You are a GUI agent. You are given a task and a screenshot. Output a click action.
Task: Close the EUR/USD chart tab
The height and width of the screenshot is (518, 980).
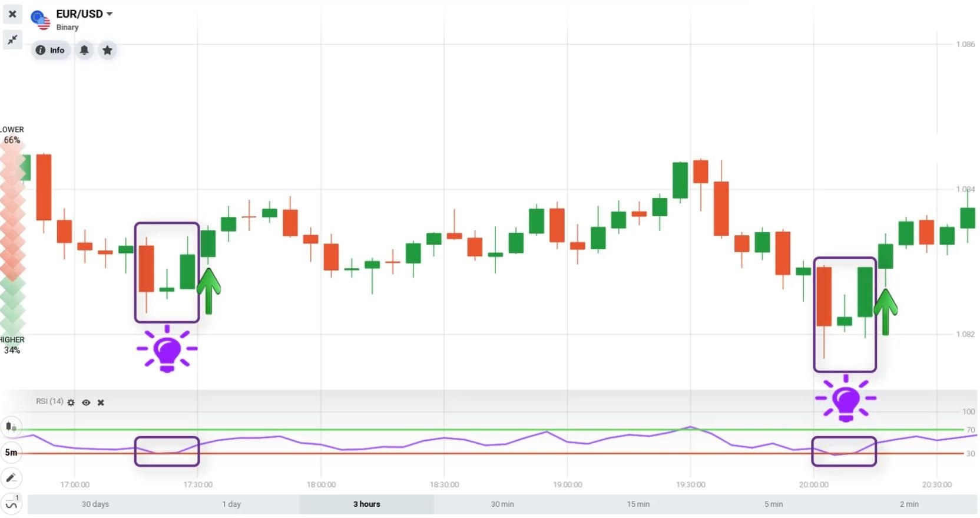click(x=12, y=14)
